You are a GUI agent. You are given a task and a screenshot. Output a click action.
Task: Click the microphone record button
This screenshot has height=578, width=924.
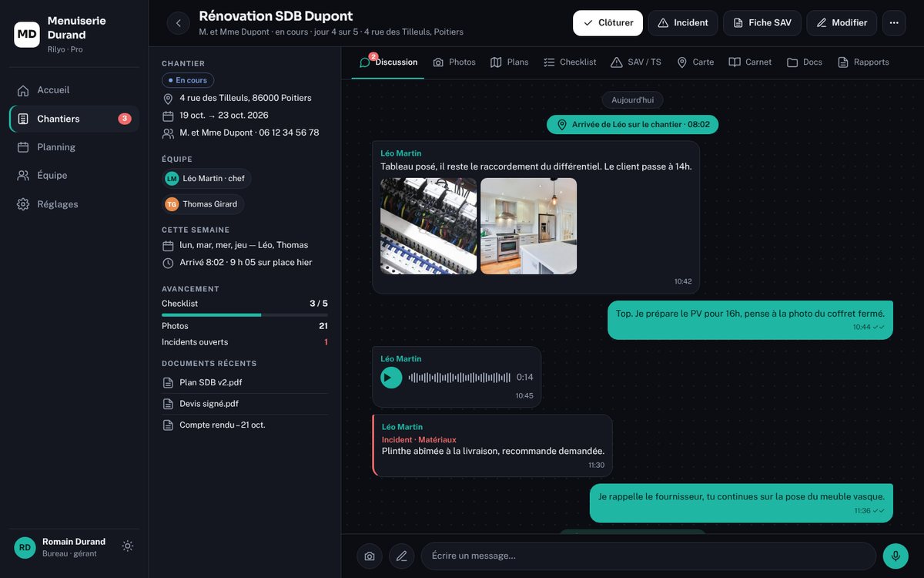(896, 556)
